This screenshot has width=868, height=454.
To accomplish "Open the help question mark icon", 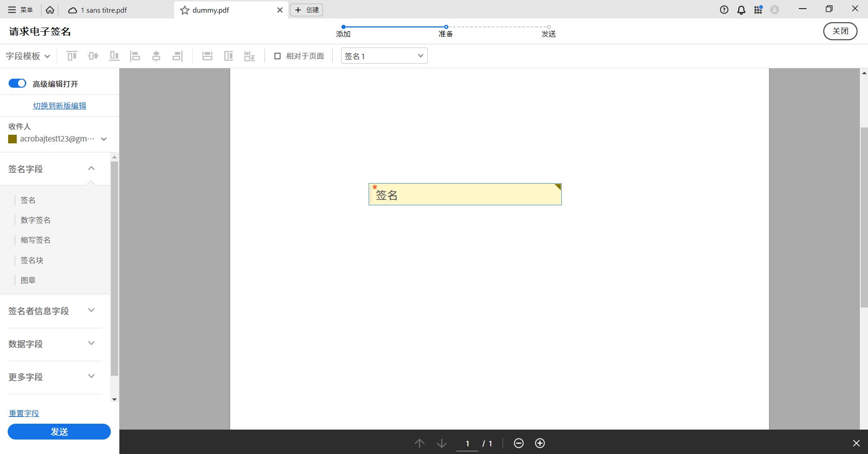I will pos(724,10).
